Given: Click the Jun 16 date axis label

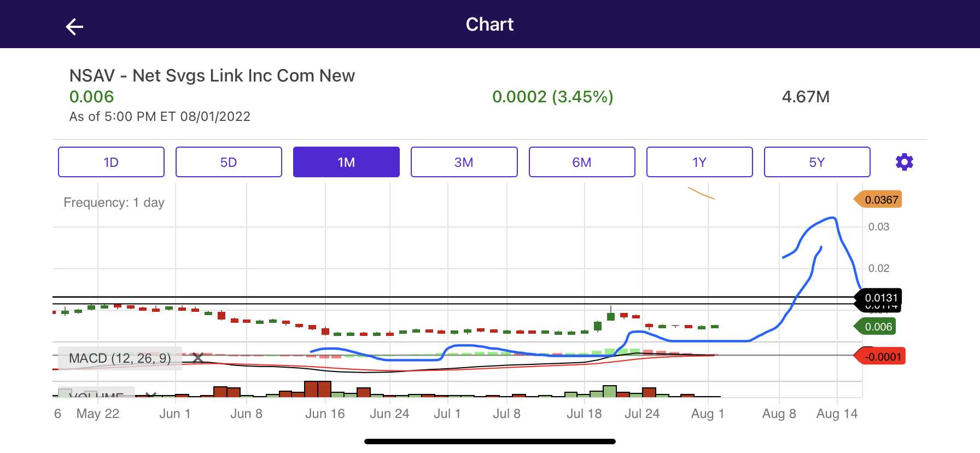Looking at the screenshot, I should click(325, 414).
